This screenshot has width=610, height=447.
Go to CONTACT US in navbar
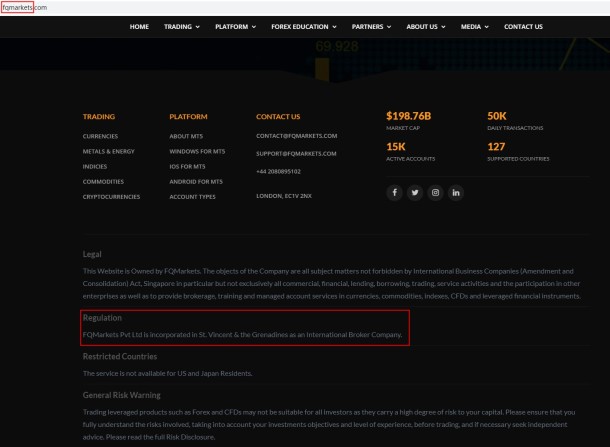[523, 26]
